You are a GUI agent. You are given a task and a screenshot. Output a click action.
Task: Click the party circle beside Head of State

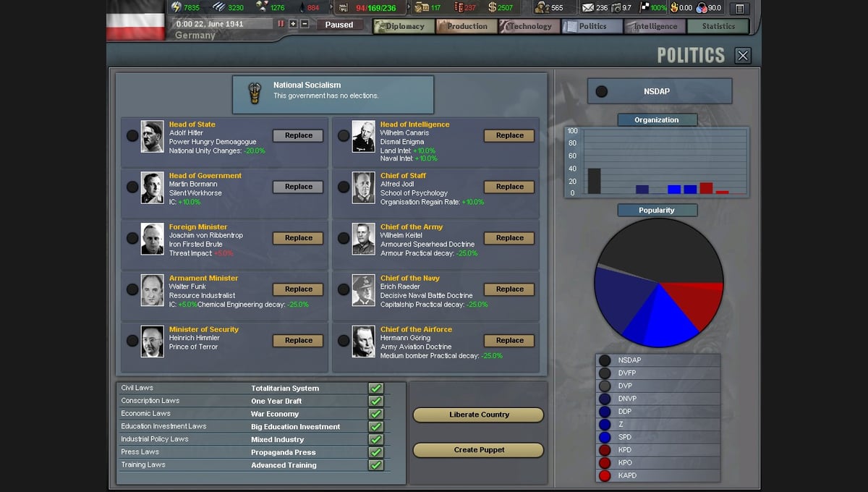click(132, 135)
